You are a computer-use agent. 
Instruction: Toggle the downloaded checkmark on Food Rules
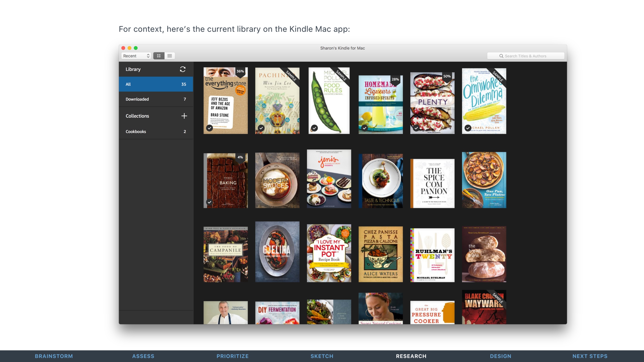314,128
